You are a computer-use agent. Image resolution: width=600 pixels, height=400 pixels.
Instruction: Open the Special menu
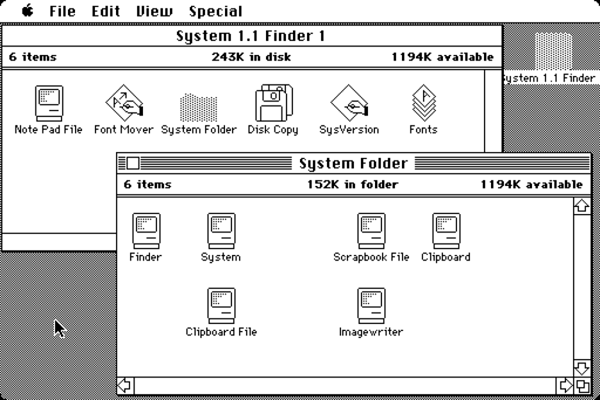[x=215, y=11]
